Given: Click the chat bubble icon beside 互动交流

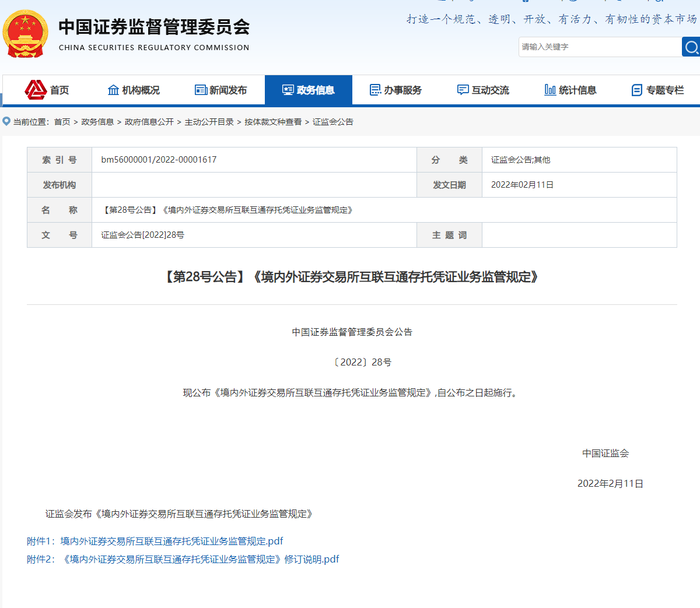Looking at the screenshot, I should pyautogui.click(x=463, y=90).
